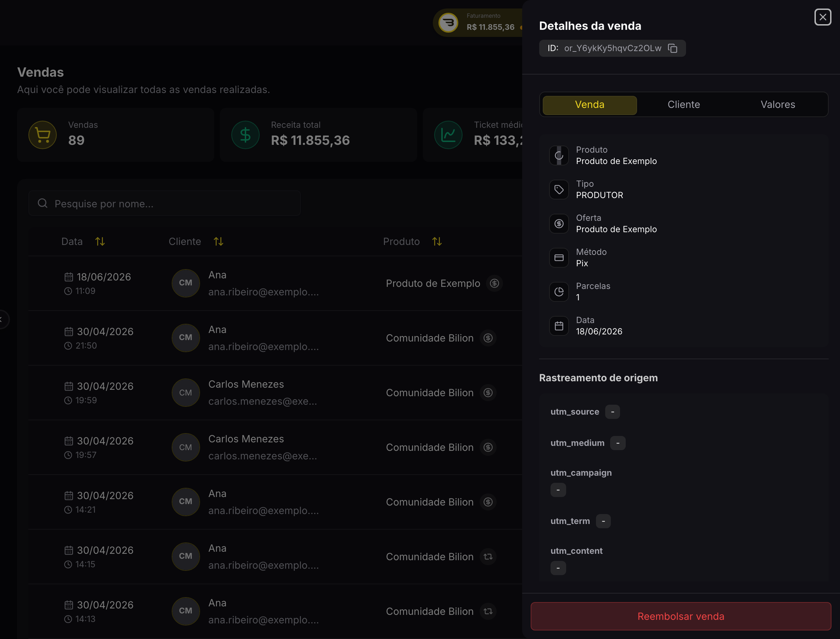
Task: Click the PRODUTOR type value
Action: coord(599,195)
